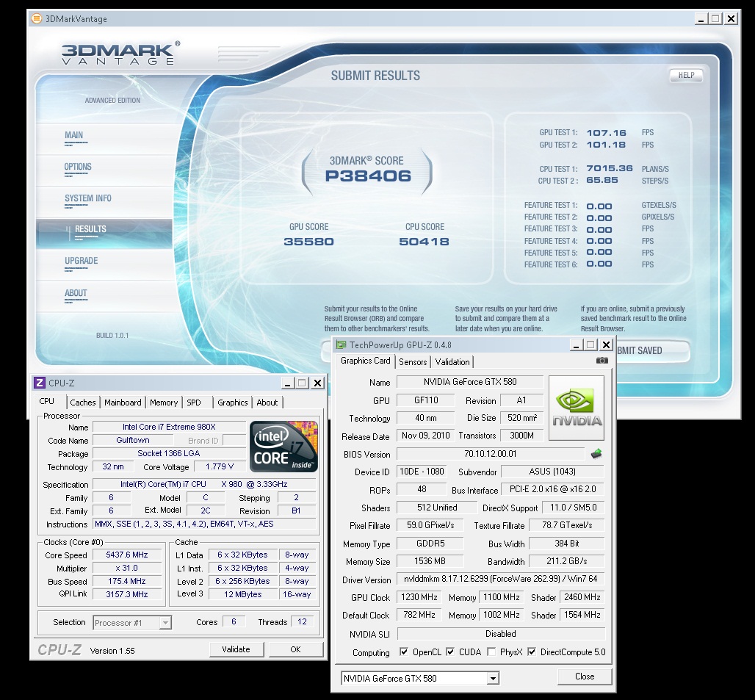Open the Mainboard tab in CPU-Z

point(123,403)
